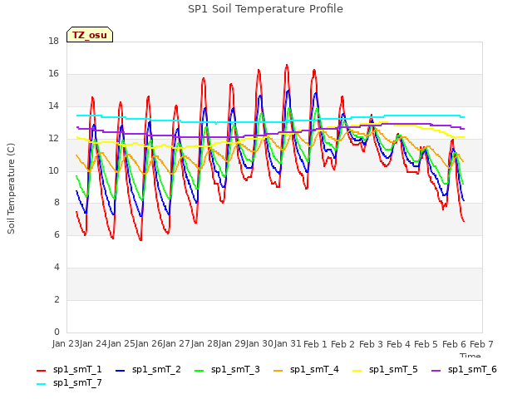Select the sp1_smT_4 legend label
Viewport: 532px width, 399px height.
tap(314, 369)
